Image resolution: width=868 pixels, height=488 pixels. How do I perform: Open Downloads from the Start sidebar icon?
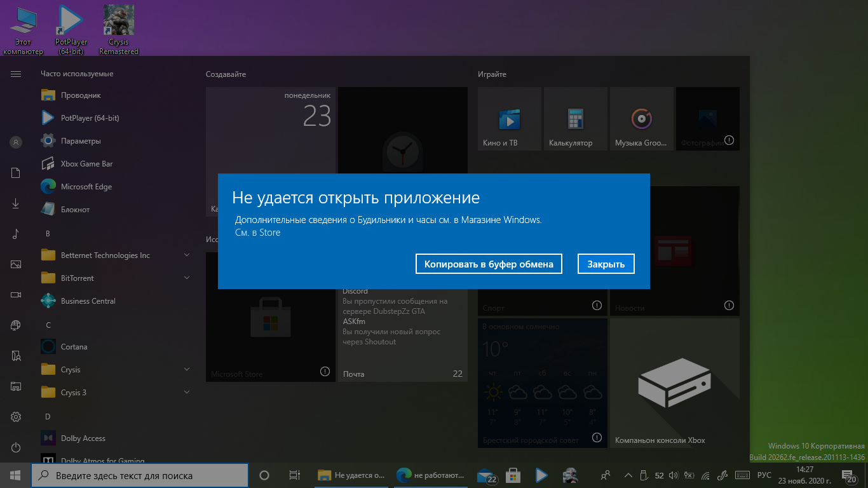[16, 203]
